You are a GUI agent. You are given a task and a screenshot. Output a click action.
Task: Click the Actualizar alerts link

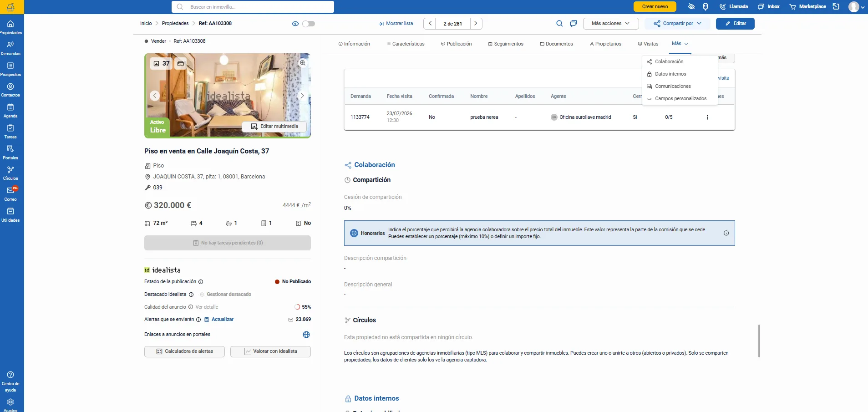coord(223,320)
